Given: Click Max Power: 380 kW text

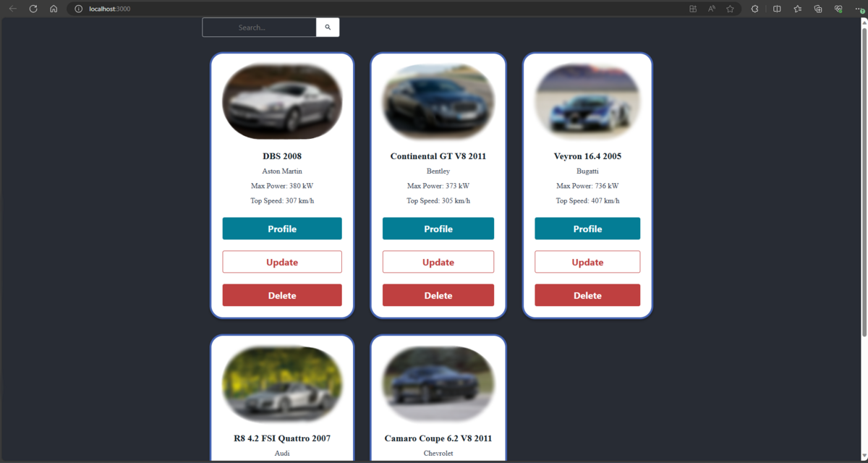Looking at the screenshot, I should coord(282,186).
